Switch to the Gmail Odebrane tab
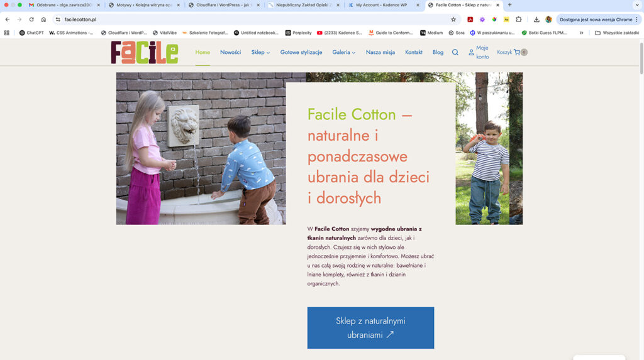This screenshot has height=360, width=644. 64,5
